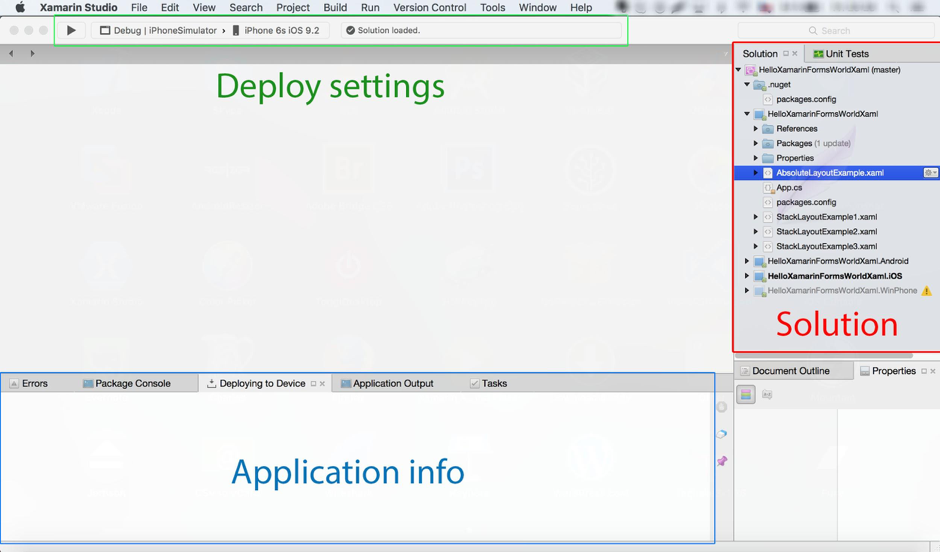
Task: Toggle the pushpin in the output pad
Action: 722,461
